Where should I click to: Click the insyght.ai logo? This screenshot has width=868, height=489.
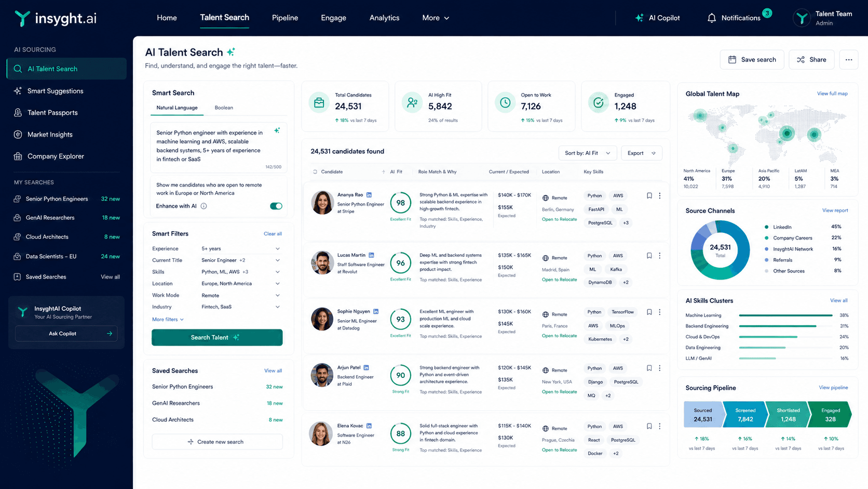pyautogui.click(x=56, y=18)
